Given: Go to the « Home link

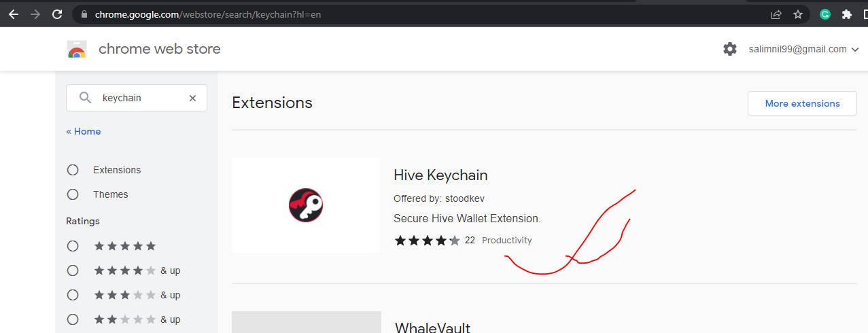Looking at the screenshot, I should (x=83, y=131).
